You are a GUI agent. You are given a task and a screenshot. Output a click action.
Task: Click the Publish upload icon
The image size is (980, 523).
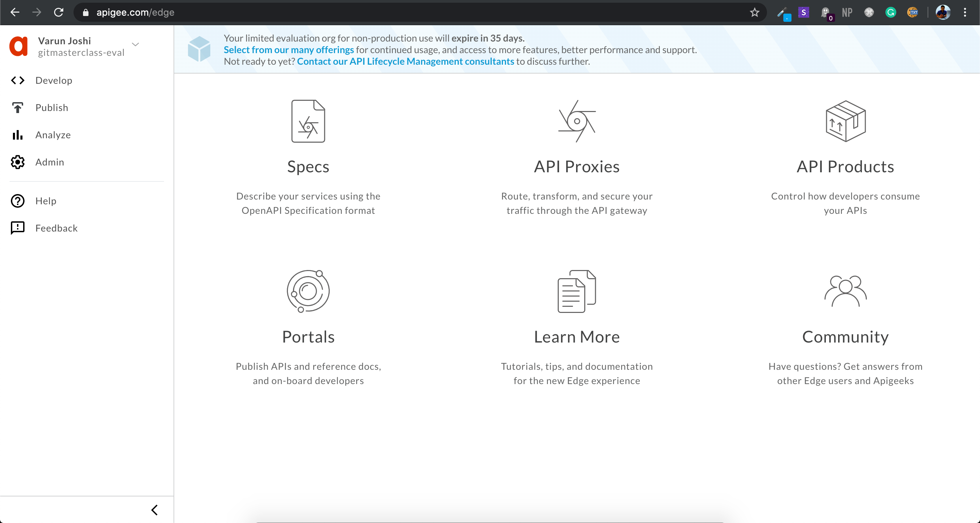(17, 108)
